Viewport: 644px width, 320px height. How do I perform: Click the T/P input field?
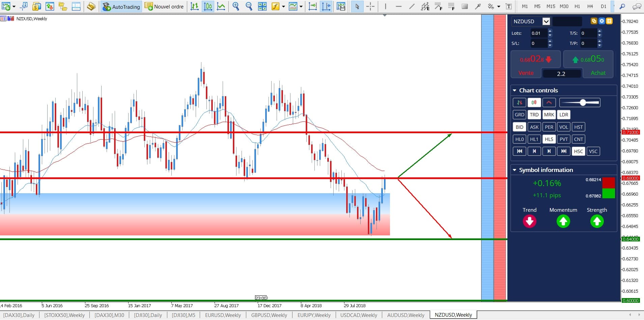click(x=588, y=43)
